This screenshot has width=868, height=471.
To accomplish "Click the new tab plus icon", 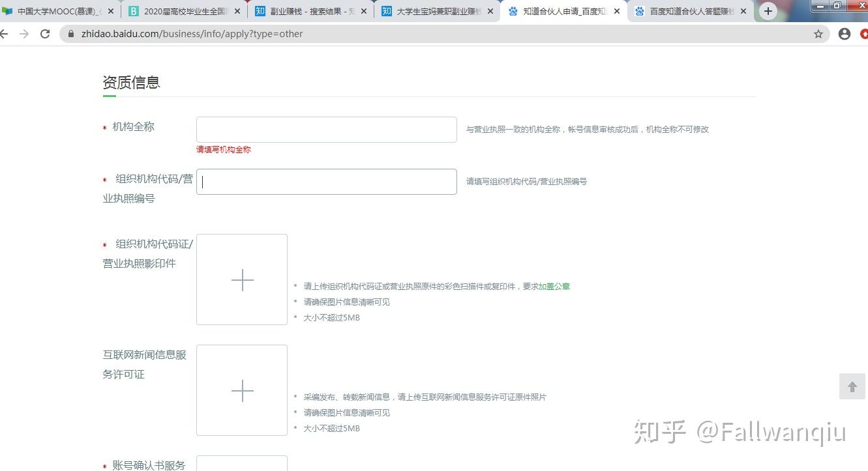I will coord(768,11).
